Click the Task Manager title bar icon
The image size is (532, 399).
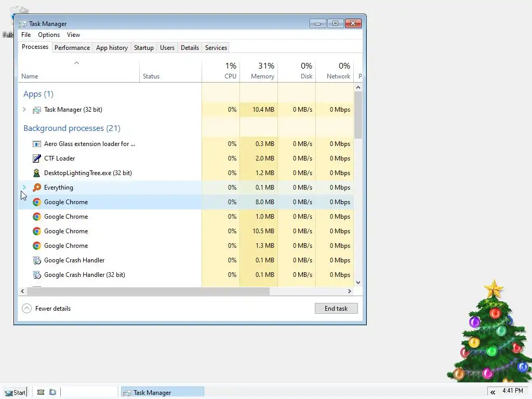[x=23, y=24]
